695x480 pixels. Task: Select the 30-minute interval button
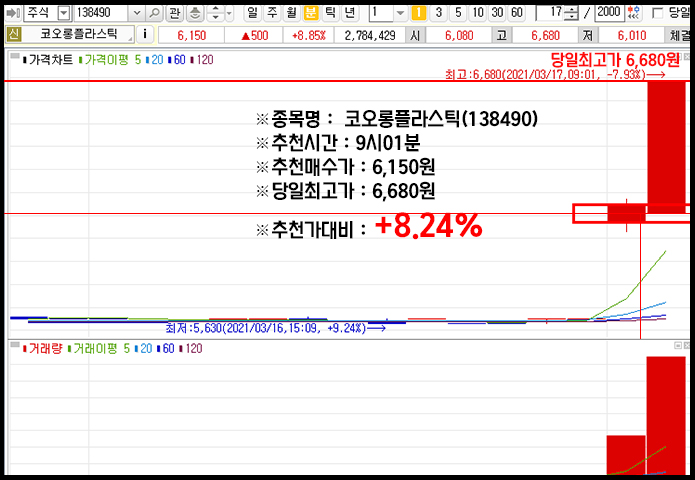(497, 13)
